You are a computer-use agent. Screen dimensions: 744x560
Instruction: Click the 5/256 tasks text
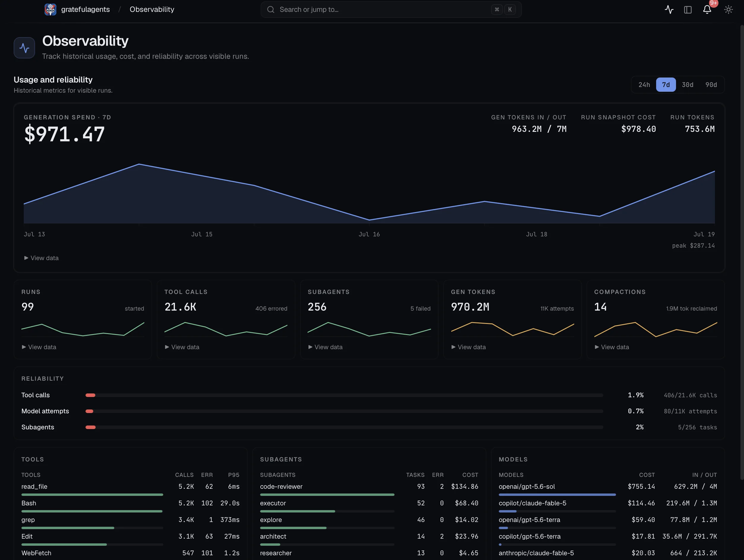coord(697,427)
